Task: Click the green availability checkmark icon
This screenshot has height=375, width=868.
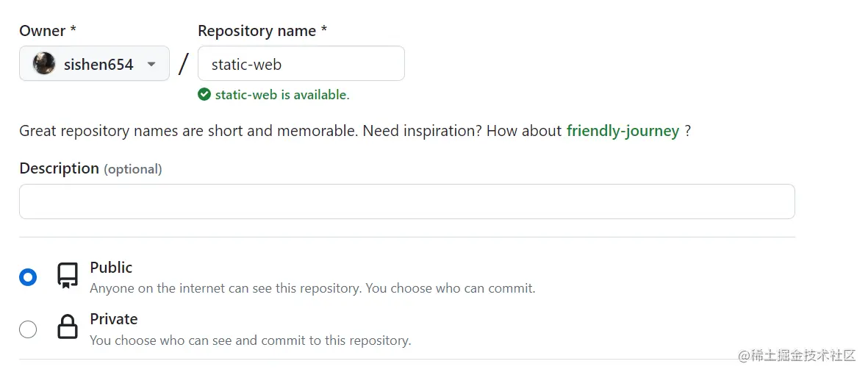Action: click(204, 94)
